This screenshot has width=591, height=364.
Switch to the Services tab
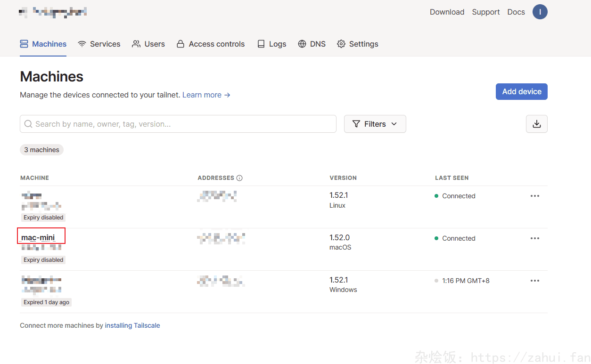(x=99, y=44)
